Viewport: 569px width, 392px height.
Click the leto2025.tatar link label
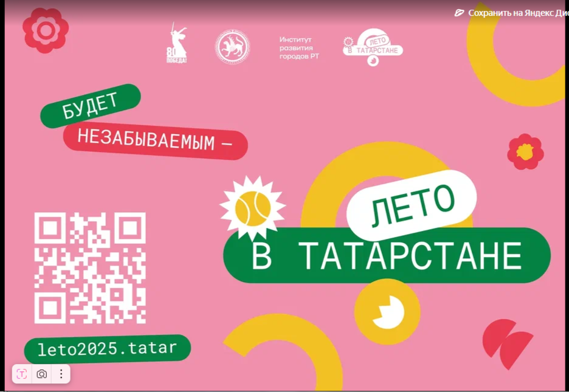click(x=107, y=349)
